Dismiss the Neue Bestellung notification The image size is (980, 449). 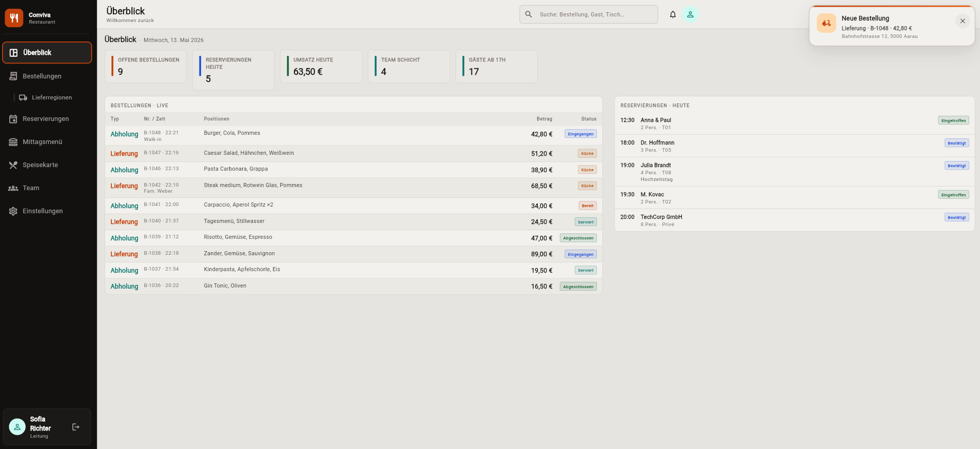click(963, 21)
